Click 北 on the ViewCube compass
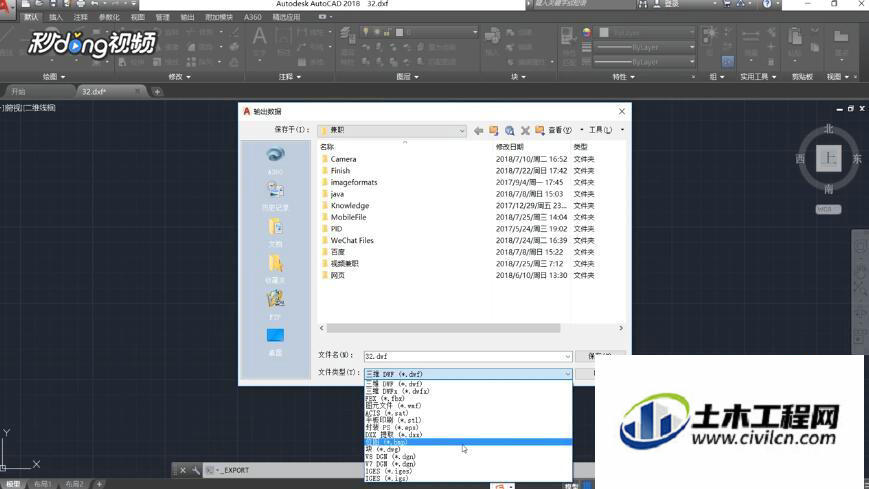 tap(829, 129)
